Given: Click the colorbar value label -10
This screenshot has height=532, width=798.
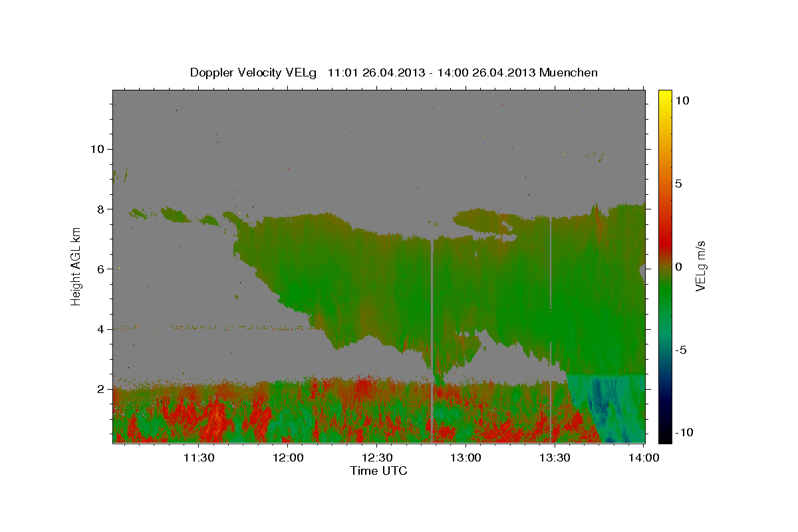Looking at the screenshot, I should (685, 433).
